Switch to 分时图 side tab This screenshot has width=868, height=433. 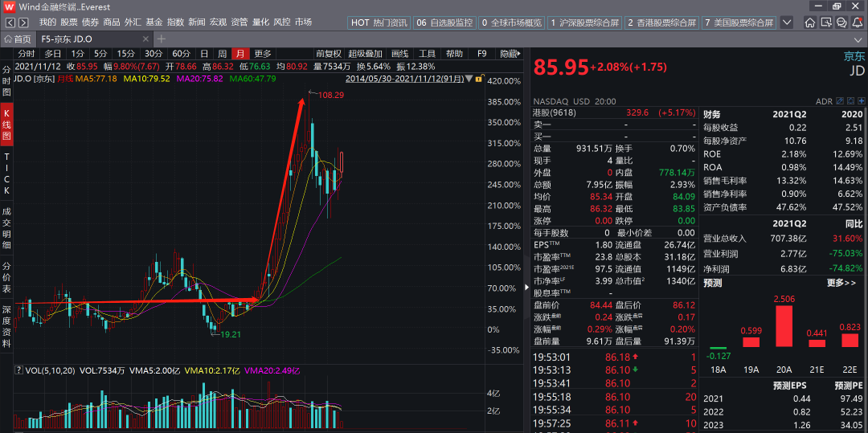click(6, 82)
